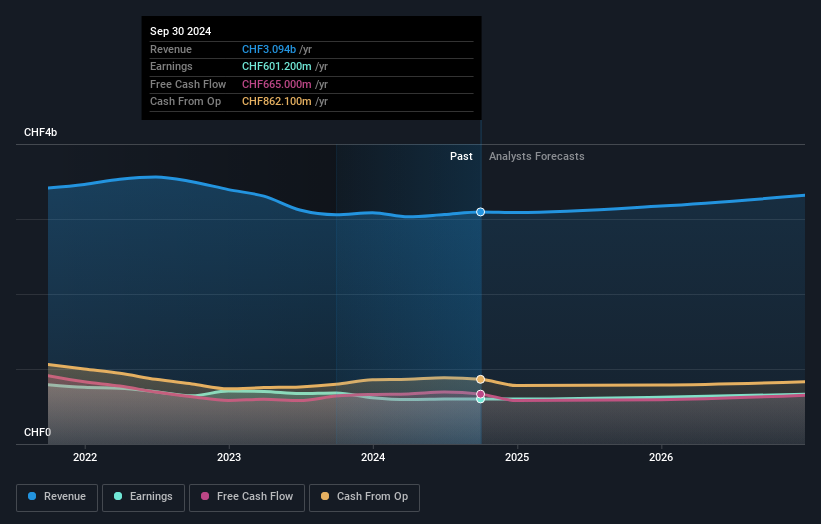Click the Analysts Forecasts label
Screen dimensions: 821x524
537,156
